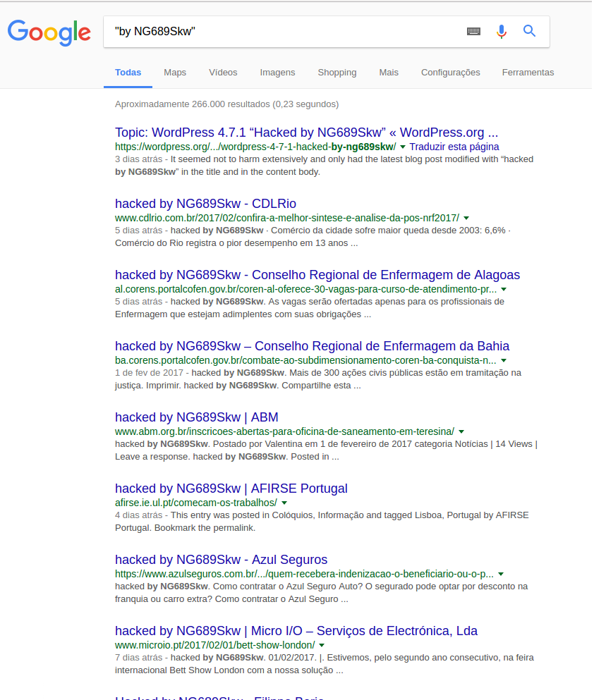Image resolution: width=594 pixels, height=700 pixels.
Task: Open Conselho Regional de Enfermagem da Bahia result
Action: (312, 346)
